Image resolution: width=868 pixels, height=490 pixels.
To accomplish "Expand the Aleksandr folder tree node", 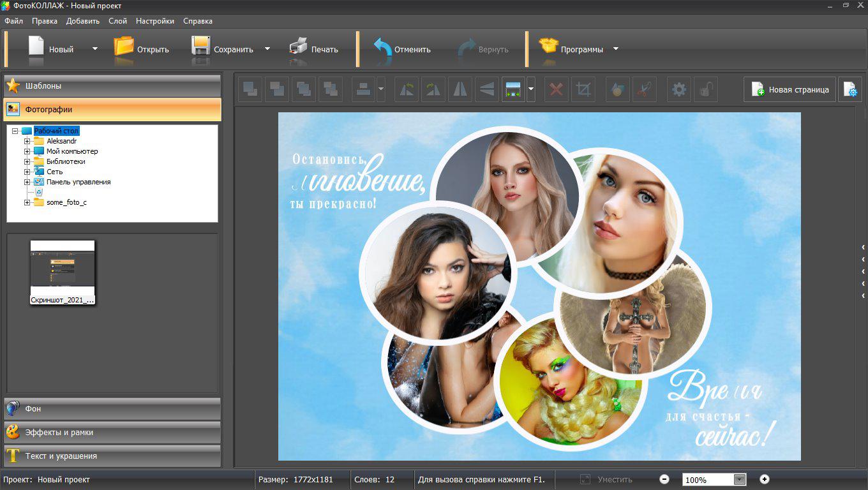I will tap(27, 141).
